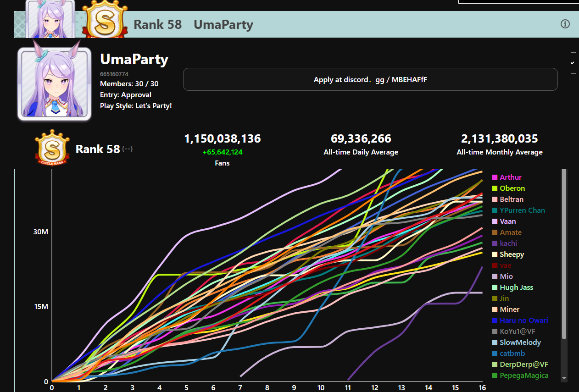The width and height of the screenshot is (579, 392).
Task: Click the x-axis day 8 label
Action: tap(267, 387)
